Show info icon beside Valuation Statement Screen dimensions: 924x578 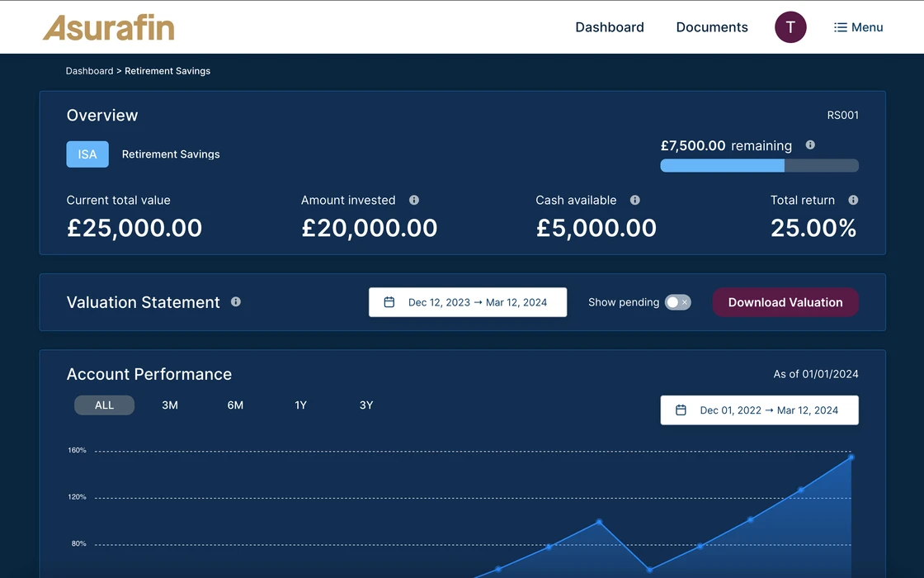point(236,302)
